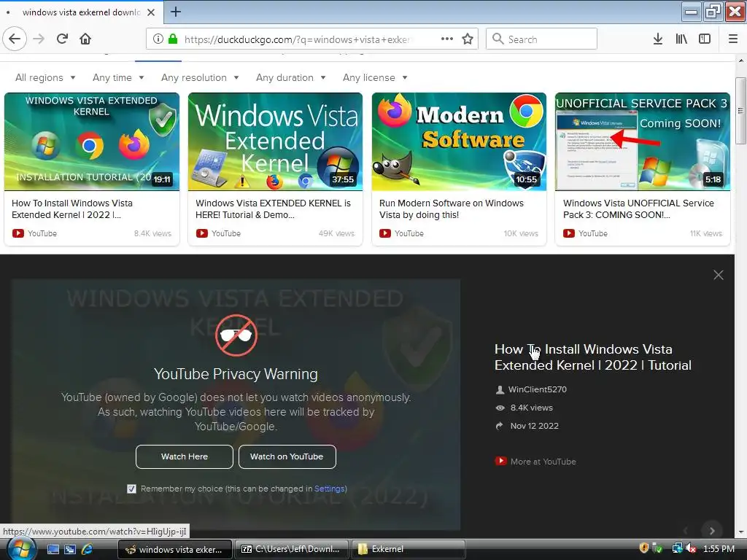747x560 pixels.
Task: Click Show Desktop quick launch icon
Action: pos(53,549)
